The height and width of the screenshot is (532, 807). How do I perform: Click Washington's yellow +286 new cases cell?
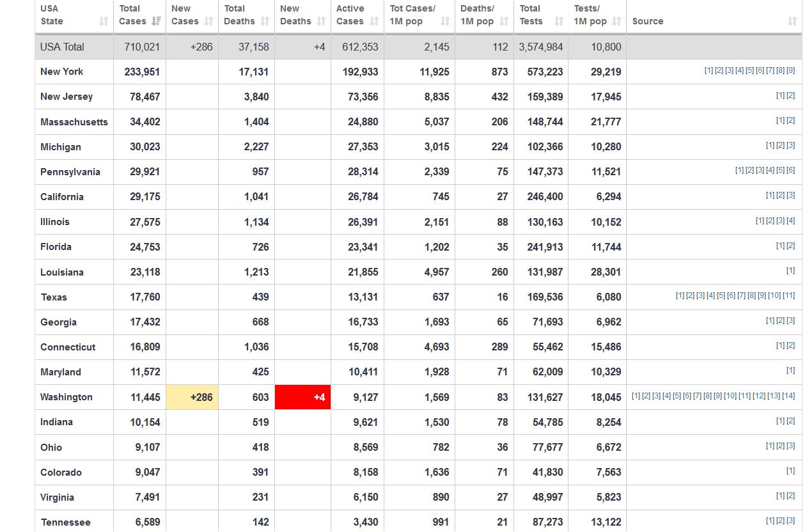[x=192, y=397]
